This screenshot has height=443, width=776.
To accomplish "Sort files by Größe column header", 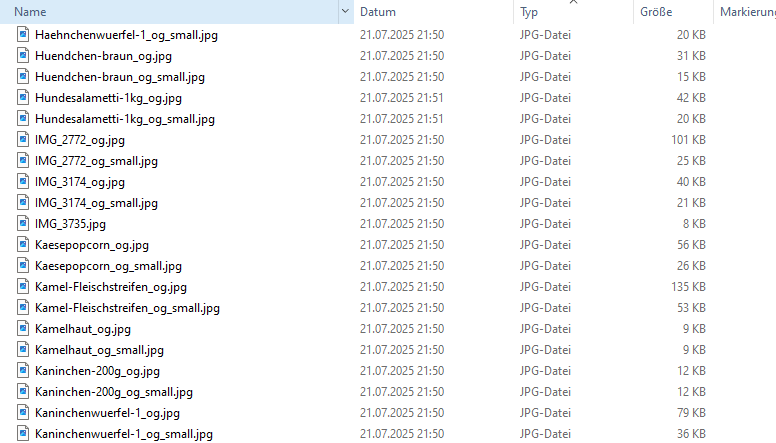I will tap(673, 12).
